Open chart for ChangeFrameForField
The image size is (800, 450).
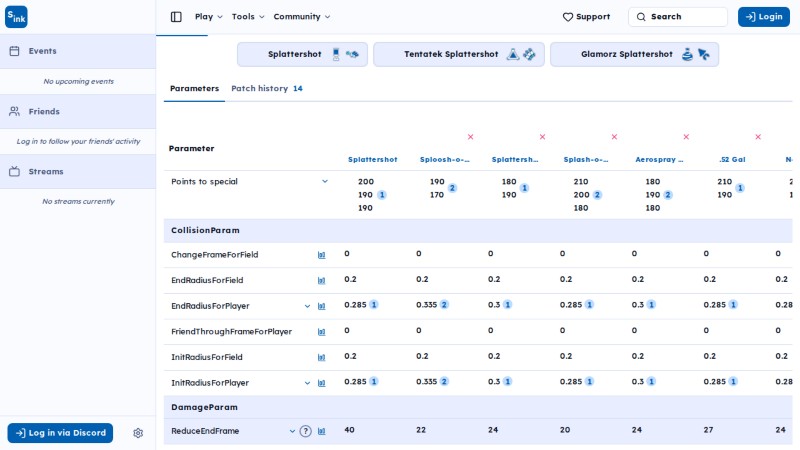click(321, 255)
